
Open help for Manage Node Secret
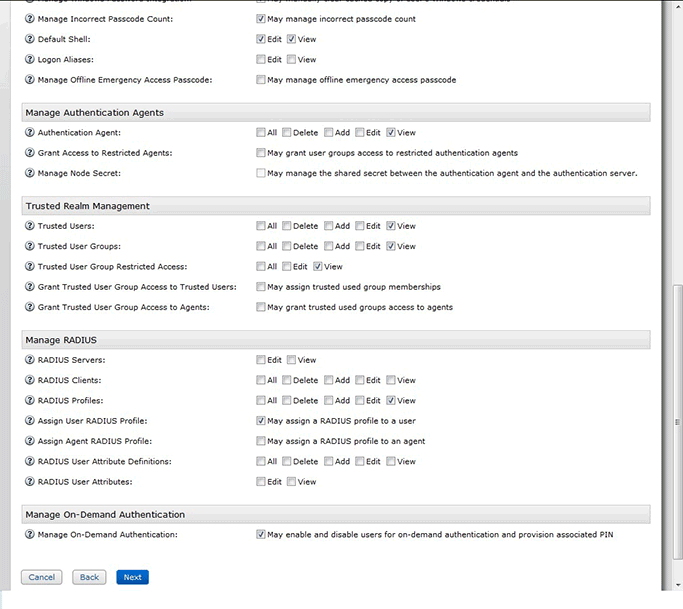[x=30, y=173]
